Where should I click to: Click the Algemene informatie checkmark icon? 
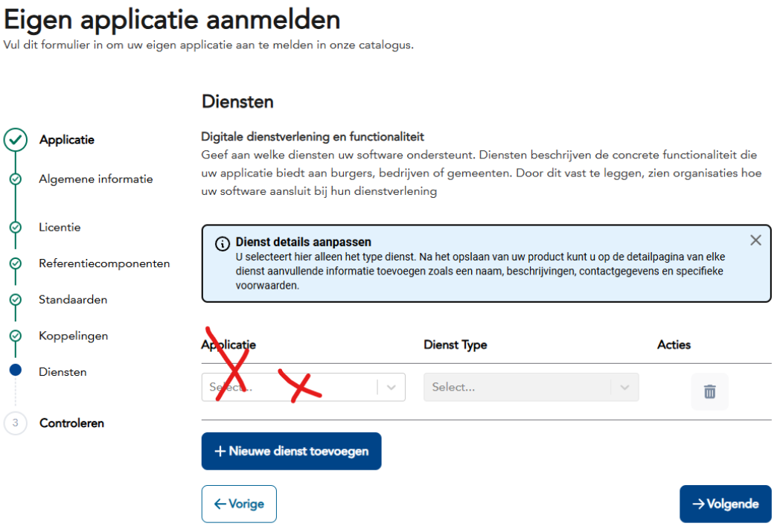coord(15,179)
